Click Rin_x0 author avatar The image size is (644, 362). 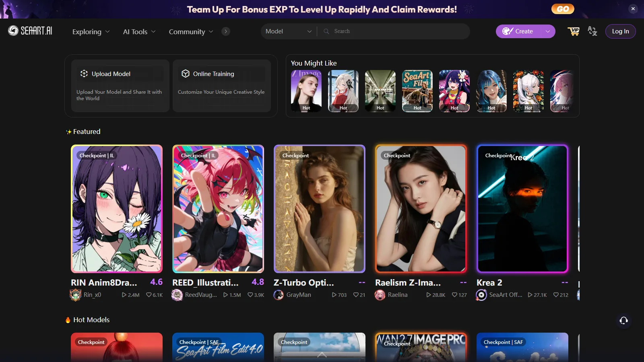point(76,295)
